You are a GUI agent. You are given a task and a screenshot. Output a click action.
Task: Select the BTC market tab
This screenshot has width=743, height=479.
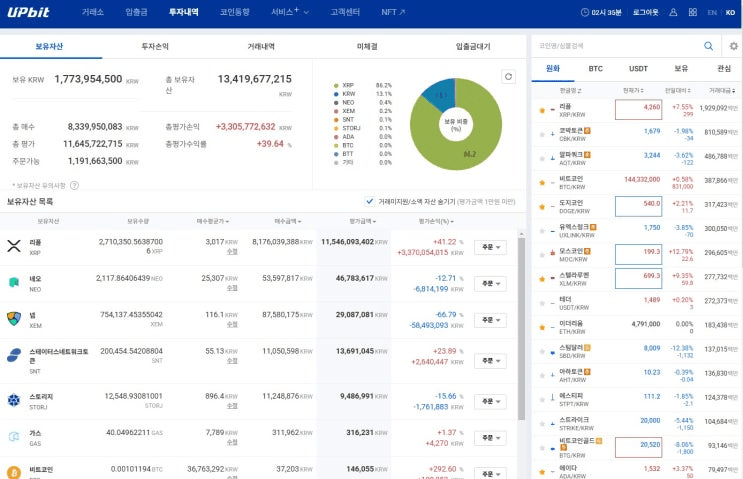coord(596,69)
